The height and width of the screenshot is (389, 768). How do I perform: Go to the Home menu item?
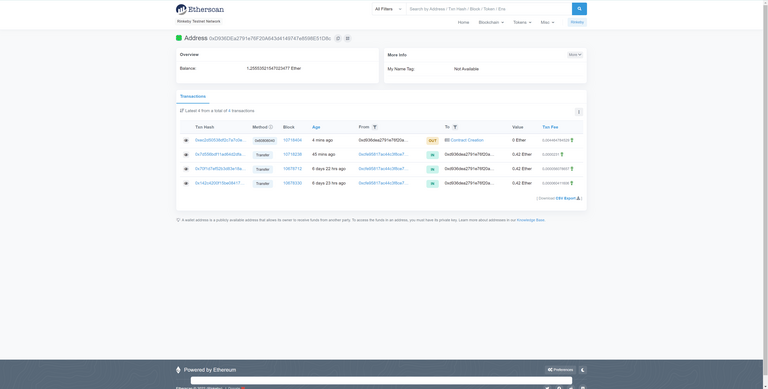[463, 23]
